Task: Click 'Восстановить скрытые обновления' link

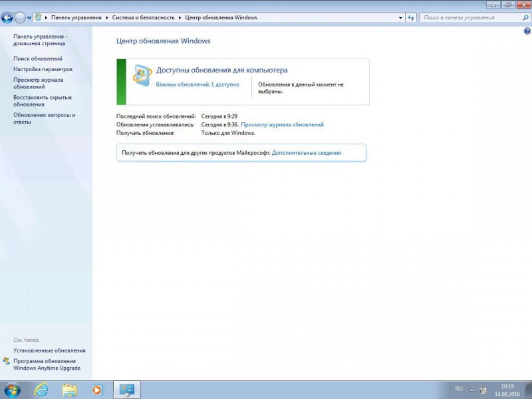Action: pyautogui.click(x=43, y=101)
